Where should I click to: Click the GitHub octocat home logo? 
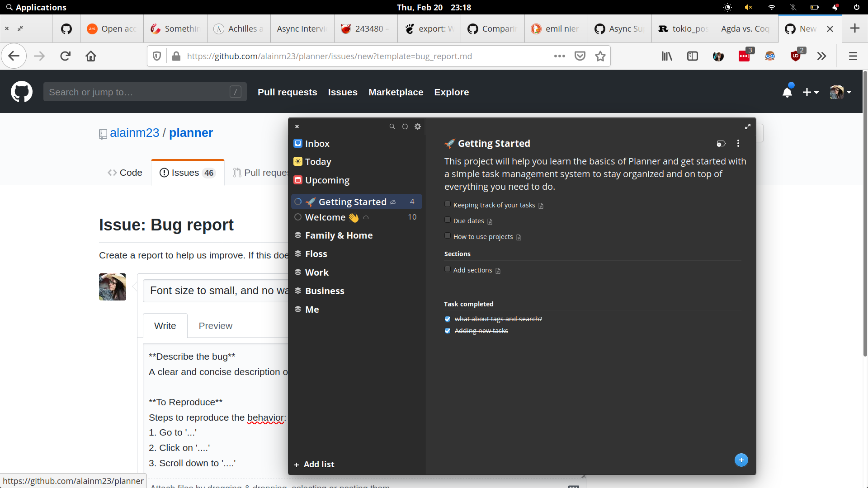(21, 91)
